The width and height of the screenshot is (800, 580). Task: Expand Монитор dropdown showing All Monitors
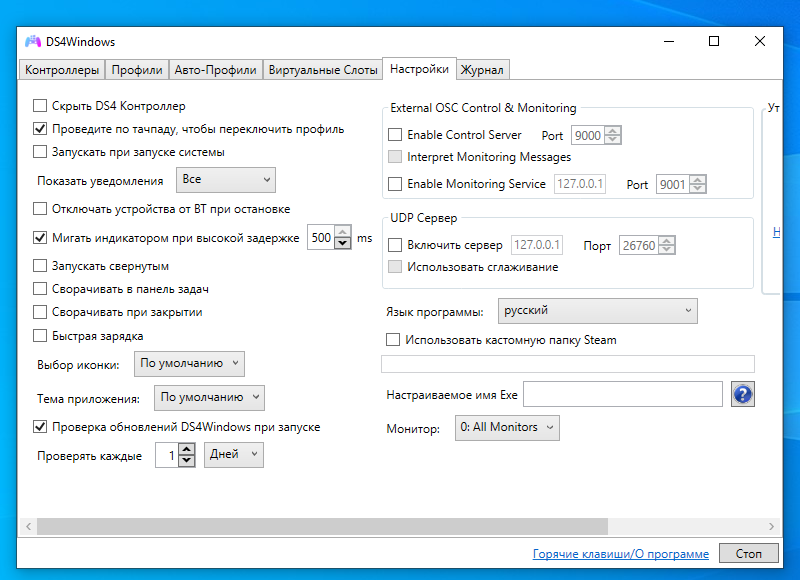(507, 427)
